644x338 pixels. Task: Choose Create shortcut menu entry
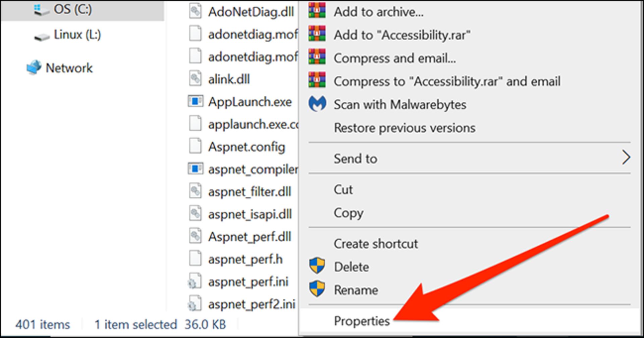pos(376,244)
